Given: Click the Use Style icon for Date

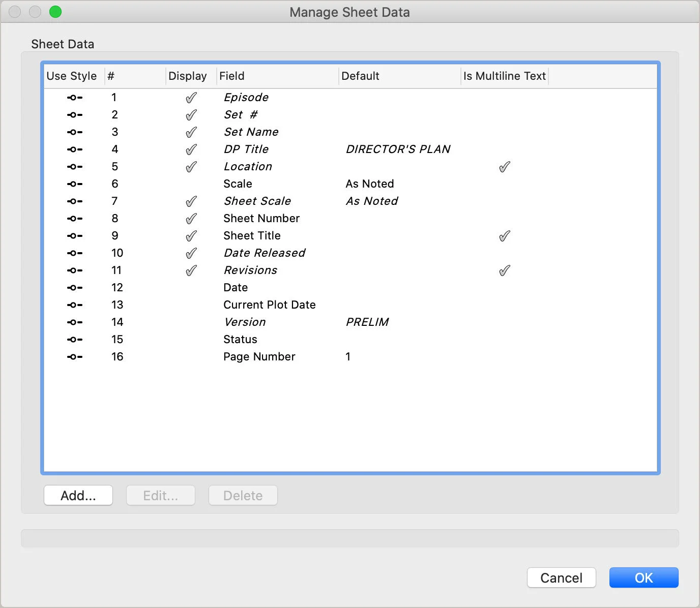Looking at the screenshot, I should [x=74, y=287].
